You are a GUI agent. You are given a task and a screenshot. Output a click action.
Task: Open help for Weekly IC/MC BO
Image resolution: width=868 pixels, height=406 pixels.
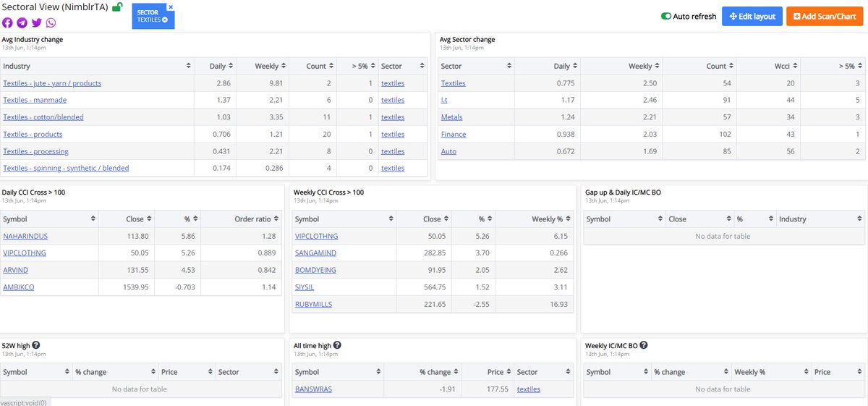[644, 346]
